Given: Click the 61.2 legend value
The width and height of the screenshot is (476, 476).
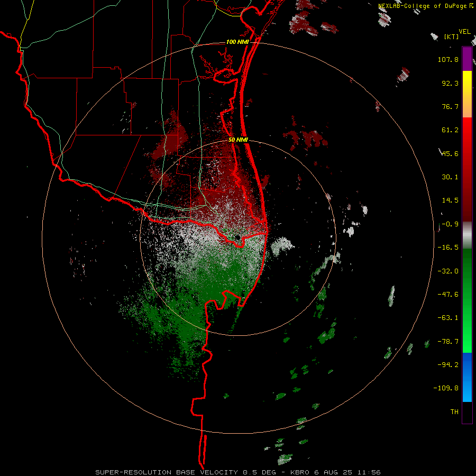Looking at the screenshot, I should tap(450, 130).
